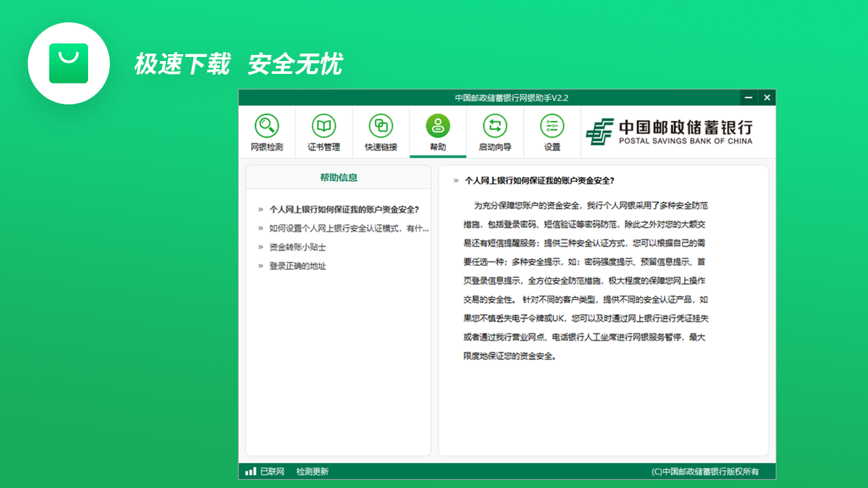This screenshot has height=488, width=868.
Task: Open 证书管理 certificate management
Action: pos(324,131)
